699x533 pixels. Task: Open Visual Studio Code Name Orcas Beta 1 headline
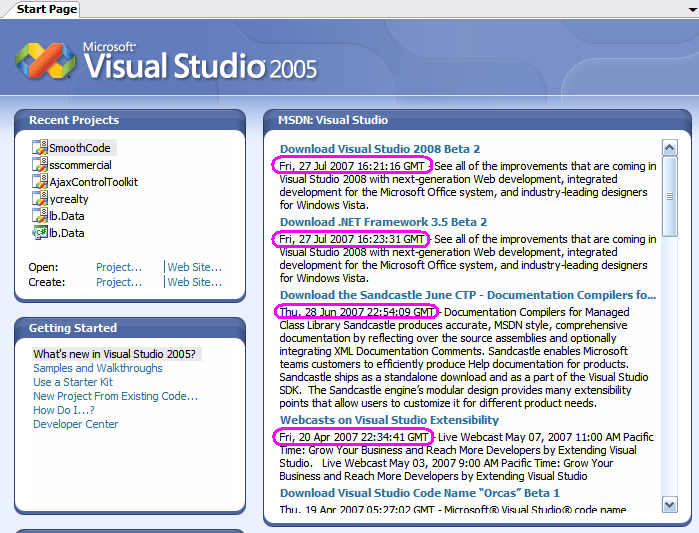pos(419,493)
